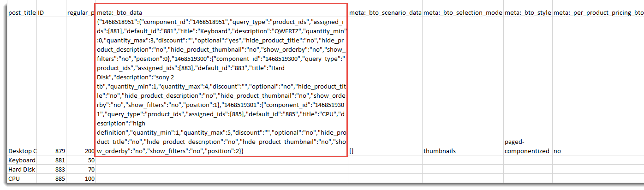Viewport: 644px width, 190px height.
Task: Click the price cell showing 70
Action: click(80, 169)
